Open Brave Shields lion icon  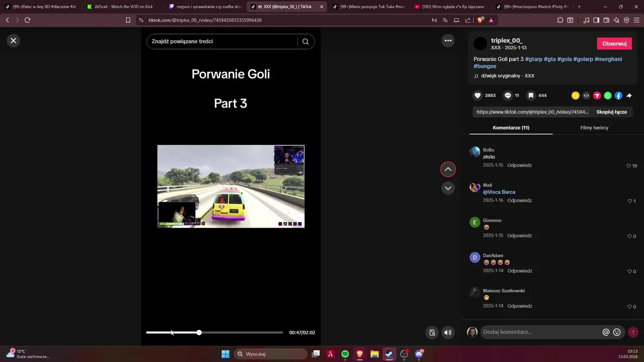[480, 20]
